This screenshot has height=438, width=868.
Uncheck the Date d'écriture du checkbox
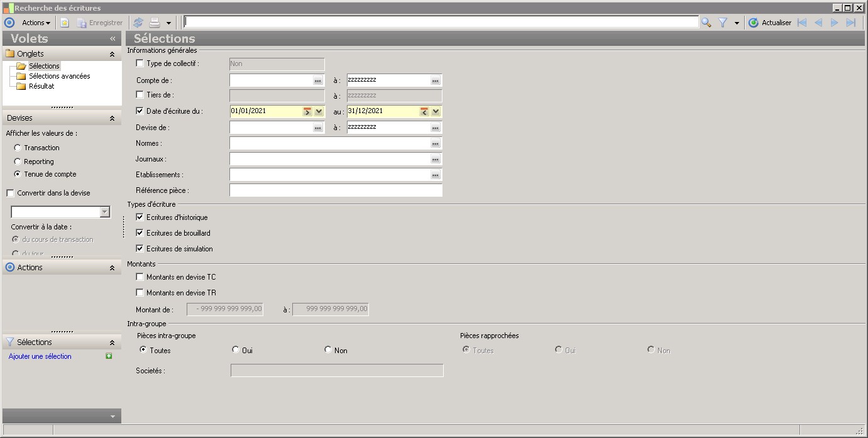[x=140, y=111]
